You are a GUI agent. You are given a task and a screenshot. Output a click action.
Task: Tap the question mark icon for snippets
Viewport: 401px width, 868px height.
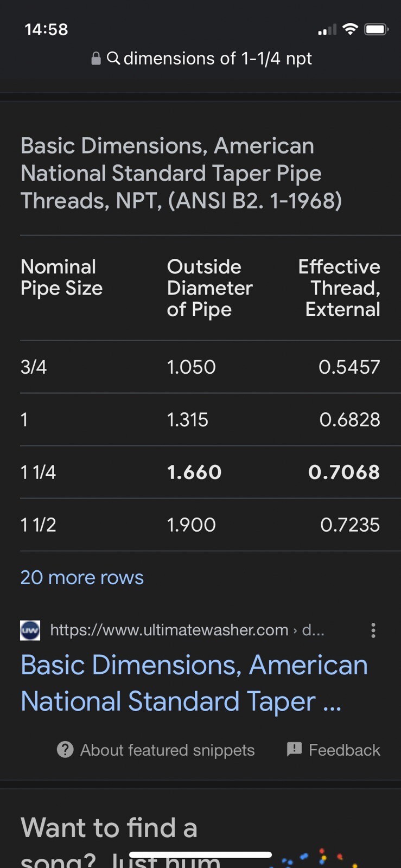[x=65, y=750]
